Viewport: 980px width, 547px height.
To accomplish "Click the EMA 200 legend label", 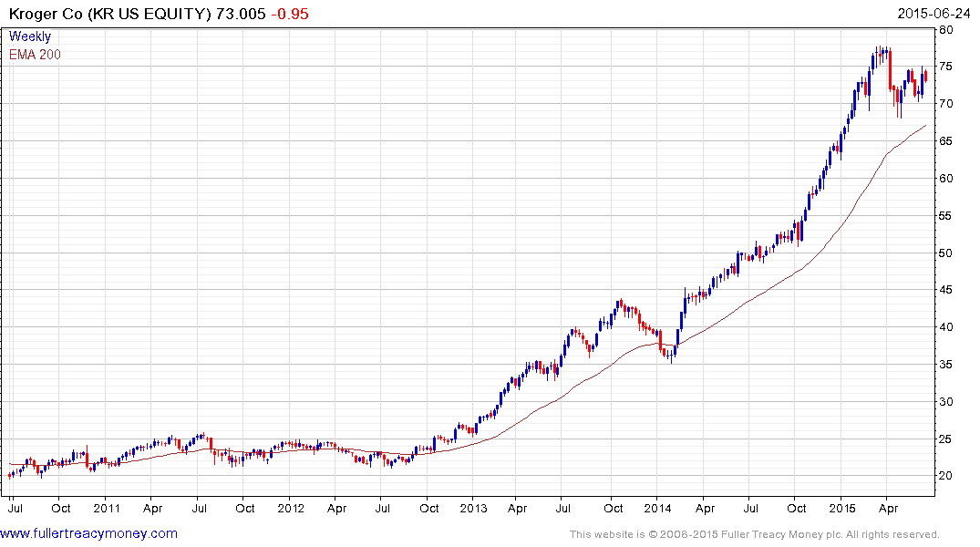I will click(x=35, y=55).
